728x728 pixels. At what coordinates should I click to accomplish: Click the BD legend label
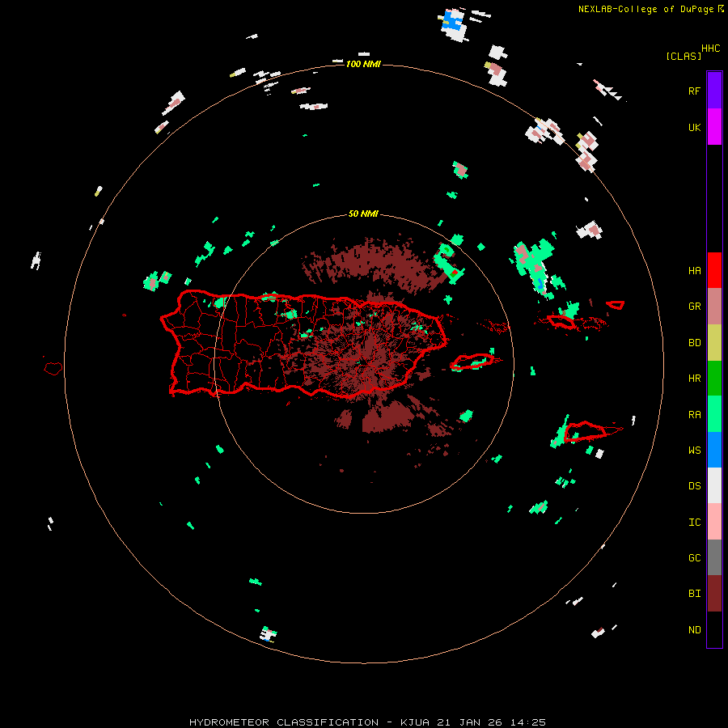pos(694,342)
